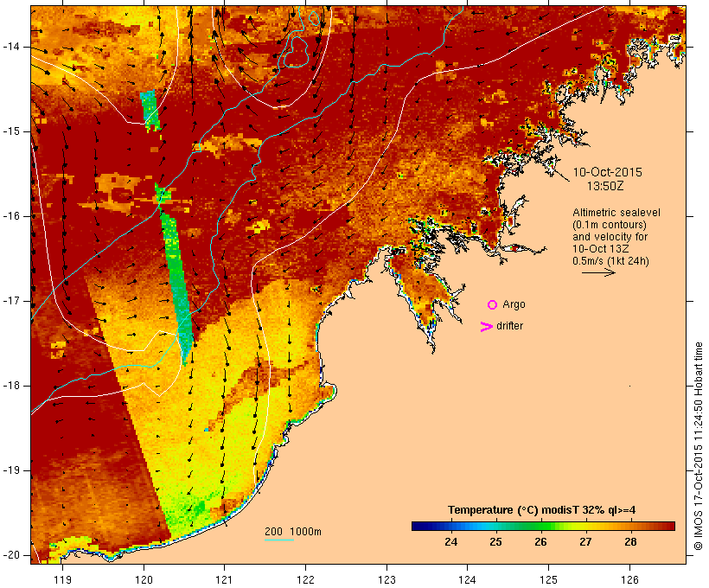Click the 'Altimetric sealevel' text
This screenshot has width=709, height=588.
coord(616,213)
